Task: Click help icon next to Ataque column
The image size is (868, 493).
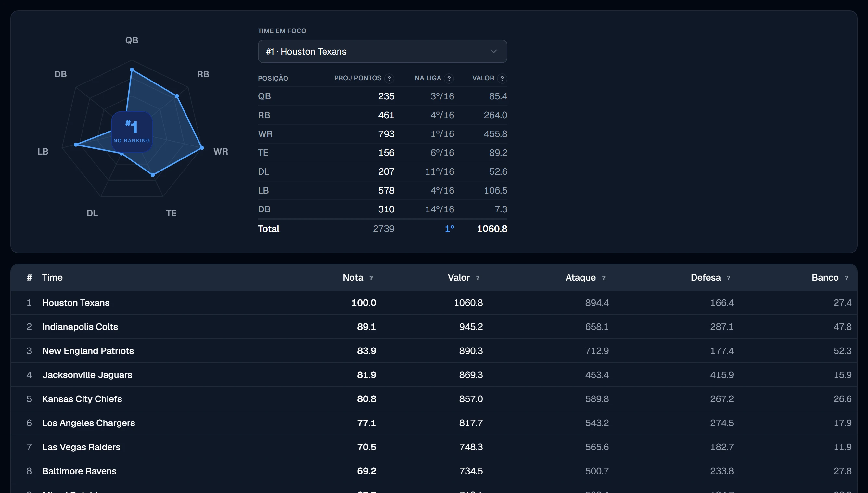Action: pos(604,278)
